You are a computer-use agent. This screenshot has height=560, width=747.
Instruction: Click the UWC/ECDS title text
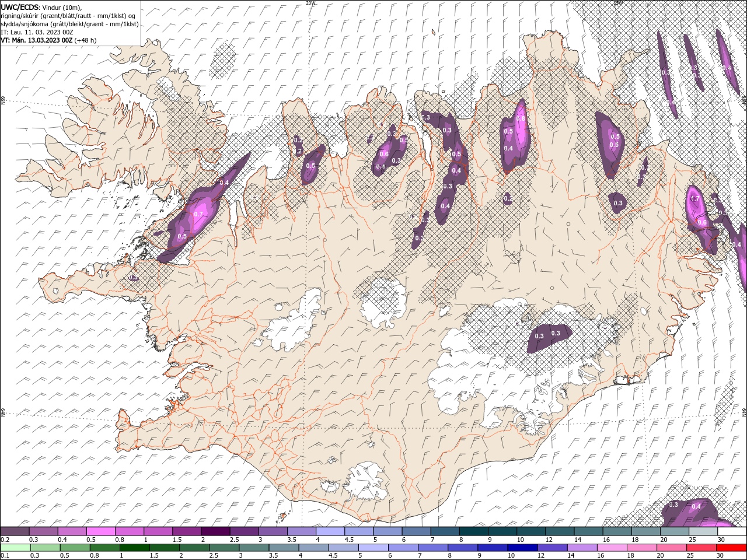click(20, 7)
